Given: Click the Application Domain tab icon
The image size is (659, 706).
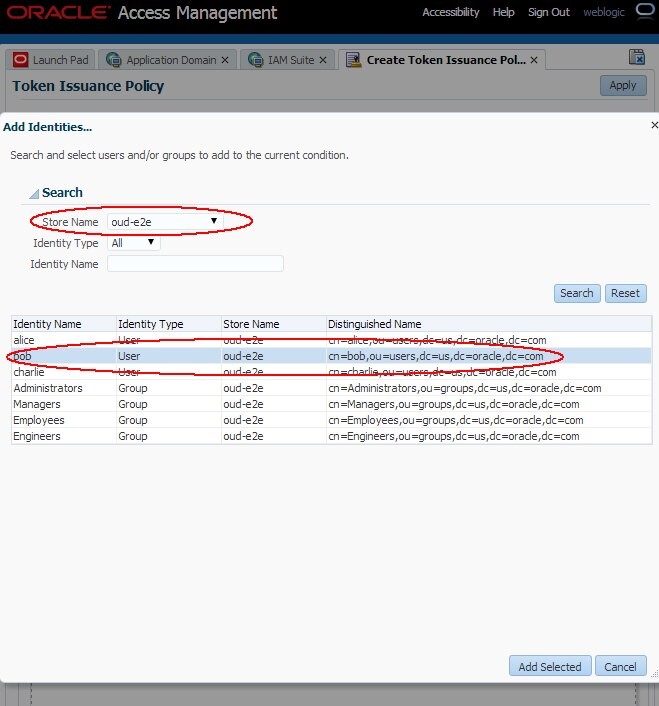Looking at the screenshot, I should click(113, 60).
